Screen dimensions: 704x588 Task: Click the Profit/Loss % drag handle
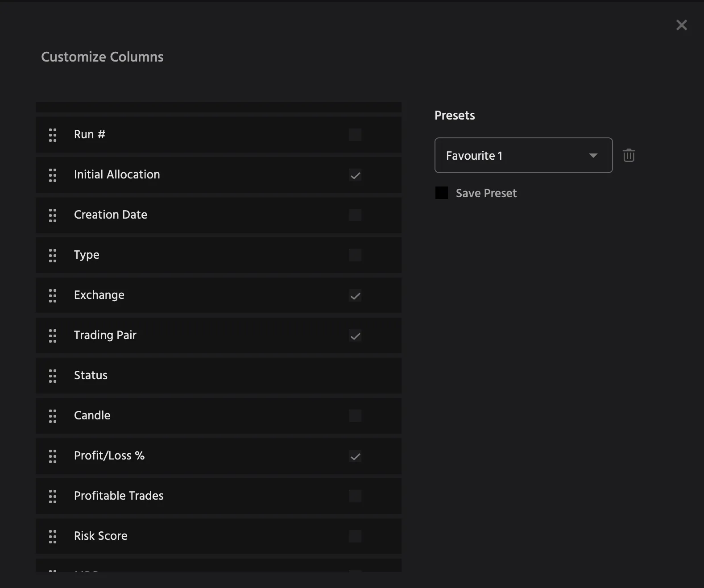53,456
